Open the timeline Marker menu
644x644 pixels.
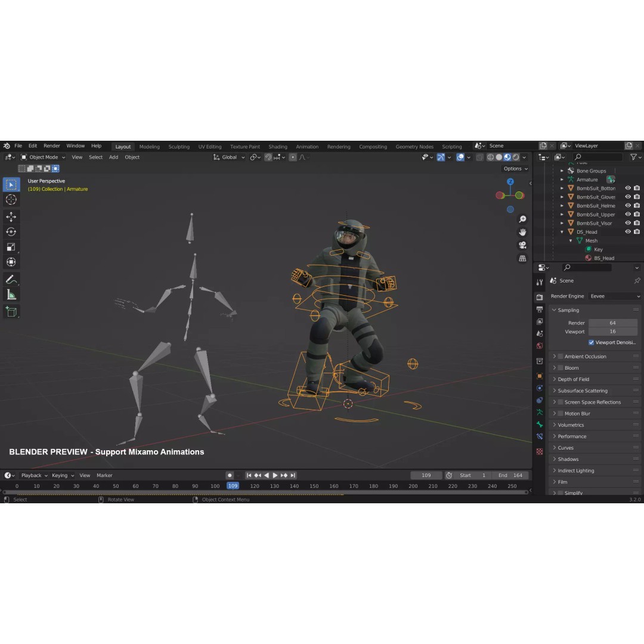(x=104, y=475)
